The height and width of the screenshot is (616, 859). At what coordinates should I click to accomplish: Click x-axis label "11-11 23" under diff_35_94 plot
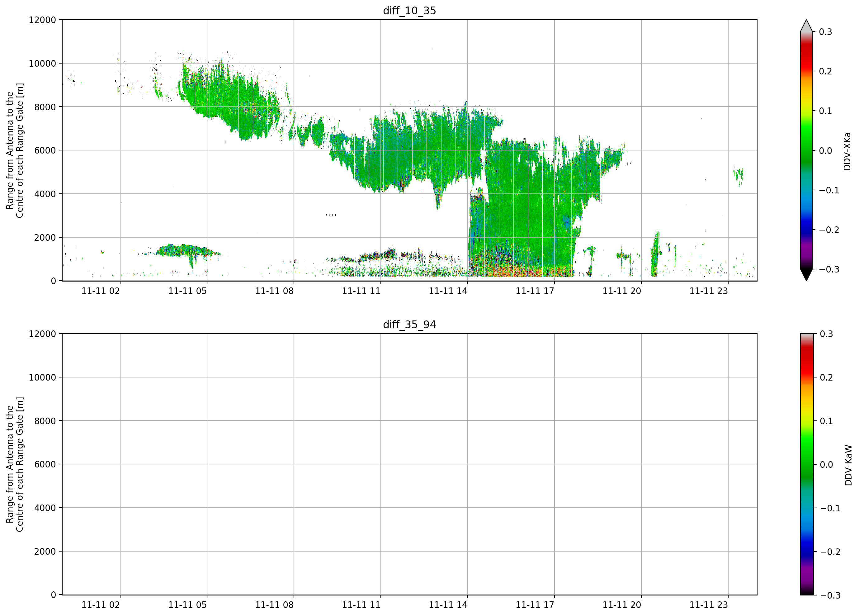click(709, 605)
